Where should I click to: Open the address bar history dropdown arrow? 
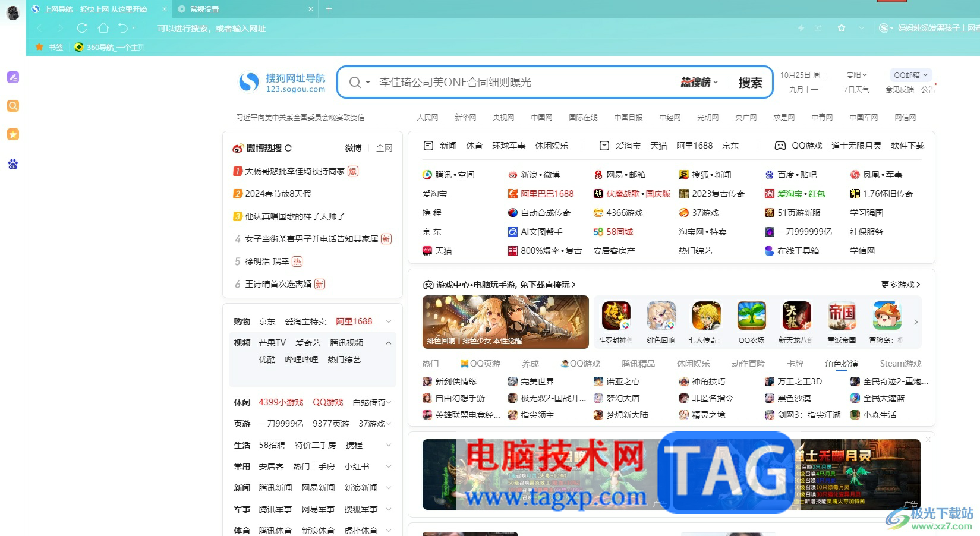point(862,28)
